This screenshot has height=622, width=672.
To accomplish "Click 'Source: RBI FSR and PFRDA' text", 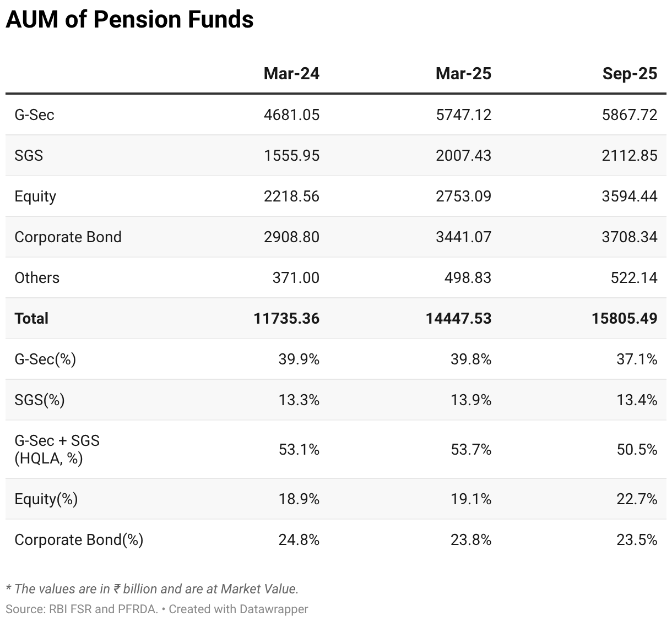I will (82, 609).
